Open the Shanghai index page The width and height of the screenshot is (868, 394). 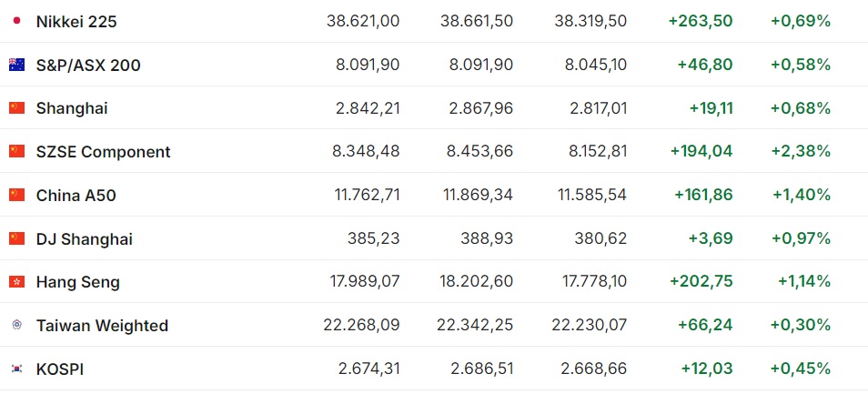point(72,108)
